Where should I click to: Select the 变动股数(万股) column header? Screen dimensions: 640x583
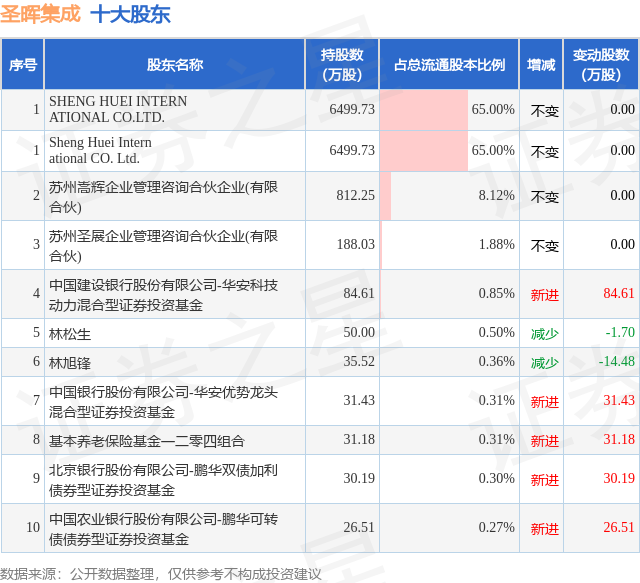tap(601, 65)
